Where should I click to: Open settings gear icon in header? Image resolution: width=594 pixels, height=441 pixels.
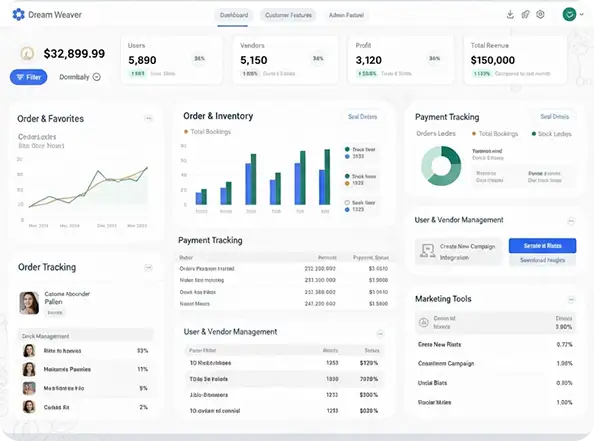541,14
